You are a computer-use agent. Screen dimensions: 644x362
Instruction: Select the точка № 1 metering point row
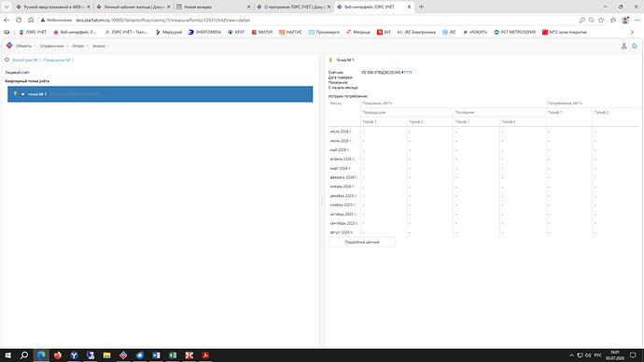click(x=161, y=94)
